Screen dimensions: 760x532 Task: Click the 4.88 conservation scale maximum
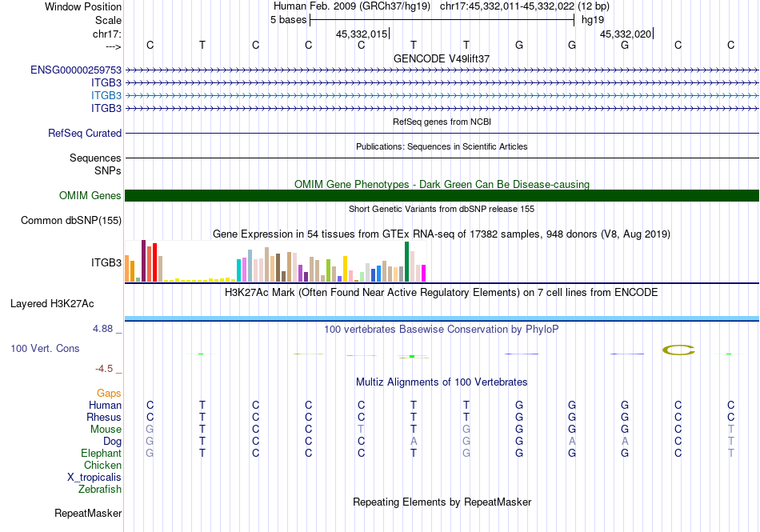pyautogui.click(x=102, y=329)
